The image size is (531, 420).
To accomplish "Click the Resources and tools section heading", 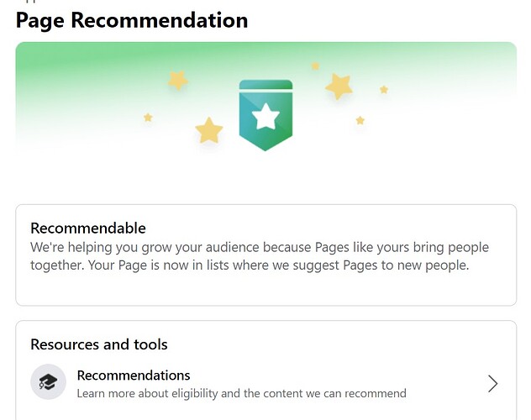I will pyautogui.click(x=99, y=344).
